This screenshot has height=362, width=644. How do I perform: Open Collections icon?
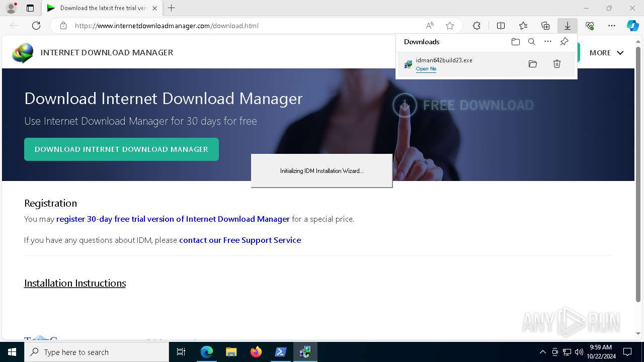pyautogui.click(x=545, y=26)
